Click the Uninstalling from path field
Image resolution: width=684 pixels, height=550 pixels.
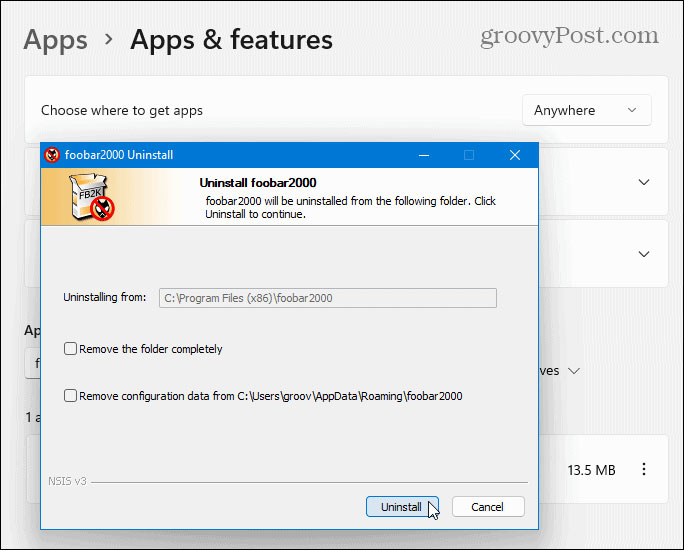(328, 297)
